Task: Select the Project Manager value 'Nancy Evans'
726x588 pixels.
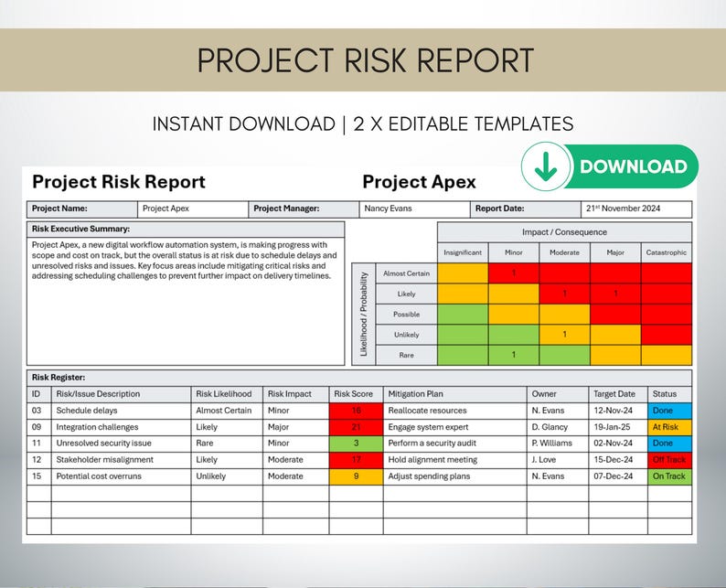Action: (x=388, y=208)
